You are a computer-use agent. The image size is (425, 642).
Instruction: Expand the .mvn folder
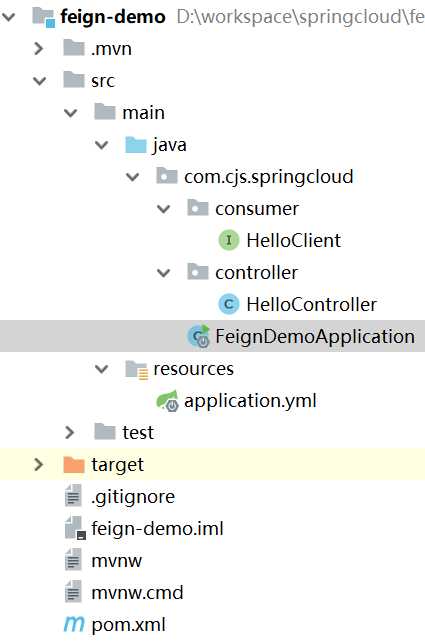point(38,49)
